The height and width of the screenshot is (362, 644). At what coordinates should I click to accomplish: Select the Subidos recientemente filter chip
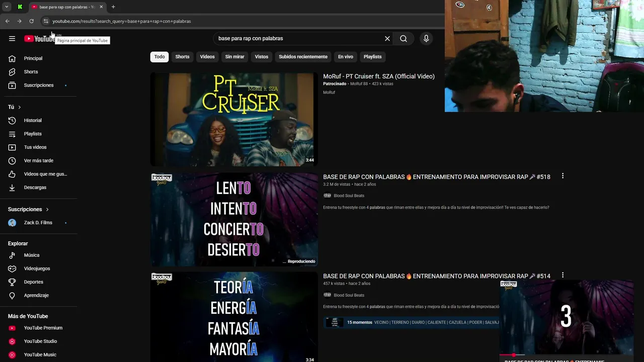[x=303, y=57]
